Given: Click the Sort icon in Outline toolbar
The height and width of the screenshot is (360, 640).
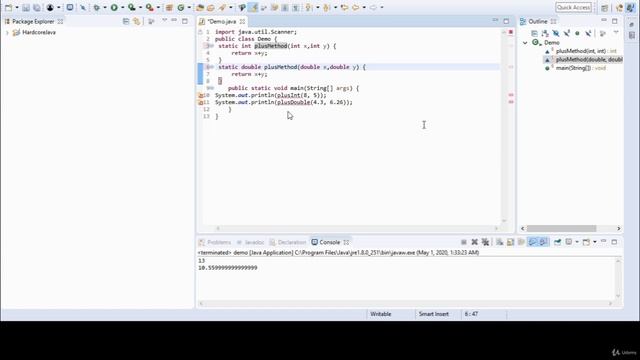Looking at the screenshot, I should click(545, 33).
